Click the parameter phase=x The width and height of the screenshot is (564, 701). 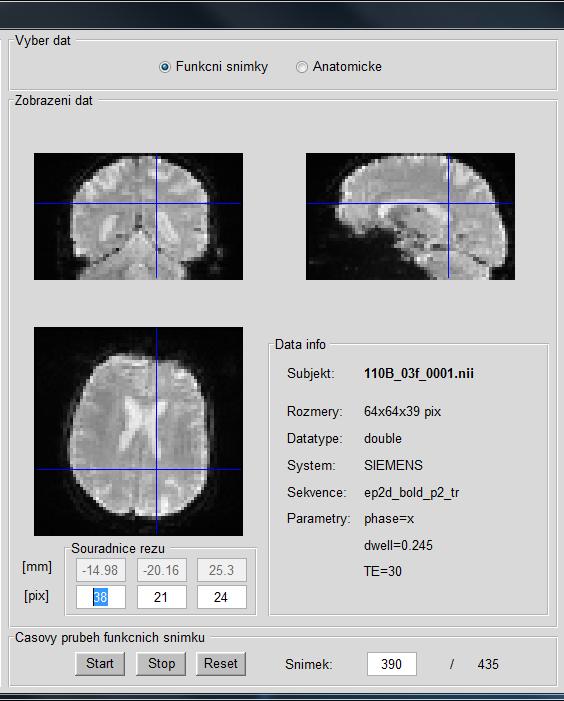(389, 519)
